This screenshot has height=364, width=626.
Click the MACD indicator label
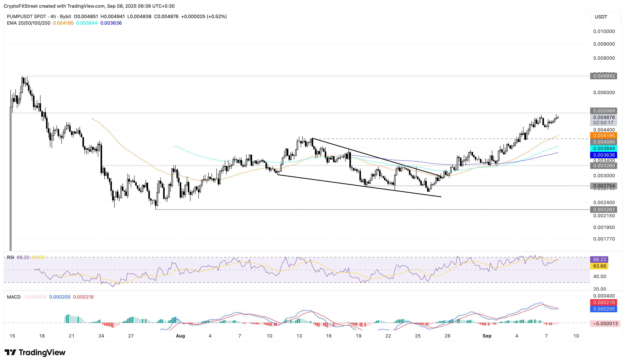[14, 297]
